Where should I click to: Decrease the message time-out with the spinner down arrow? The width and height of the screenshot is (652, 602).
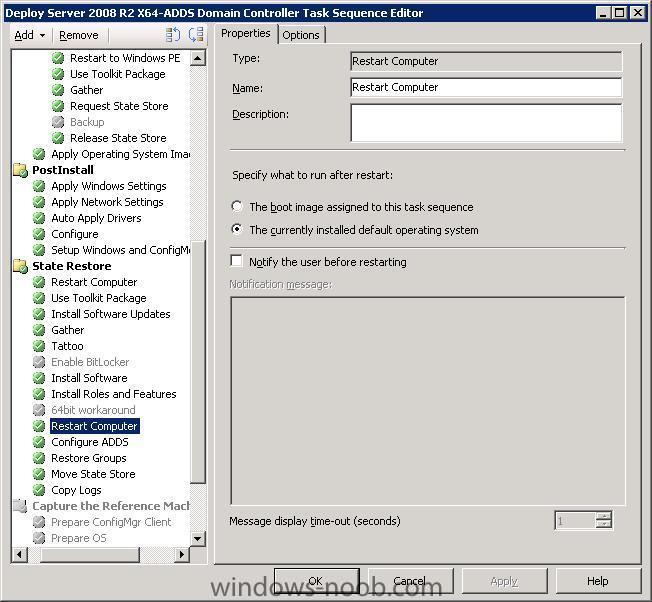click(x=604, y=524)
